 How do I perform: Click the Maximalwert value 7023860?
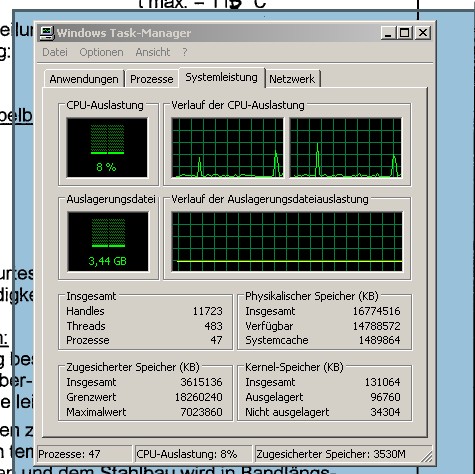coord(201,412)
